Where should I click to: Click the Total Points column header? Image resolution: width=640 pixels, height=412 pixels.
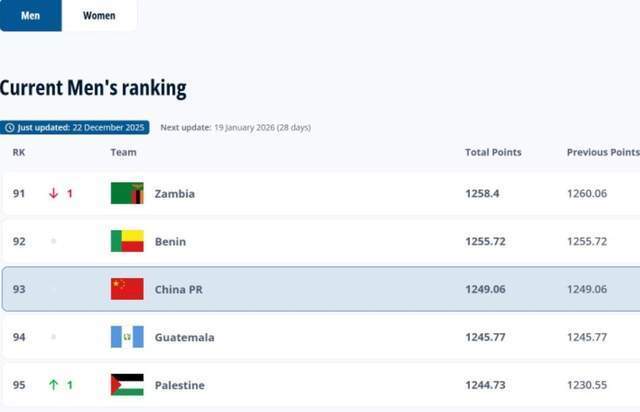[493, 152]
